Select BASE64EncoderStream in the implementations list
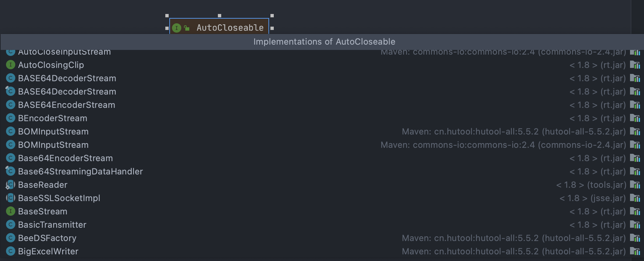Image resolution: width=644 pixels, height=261 pixels. point(322,105)
